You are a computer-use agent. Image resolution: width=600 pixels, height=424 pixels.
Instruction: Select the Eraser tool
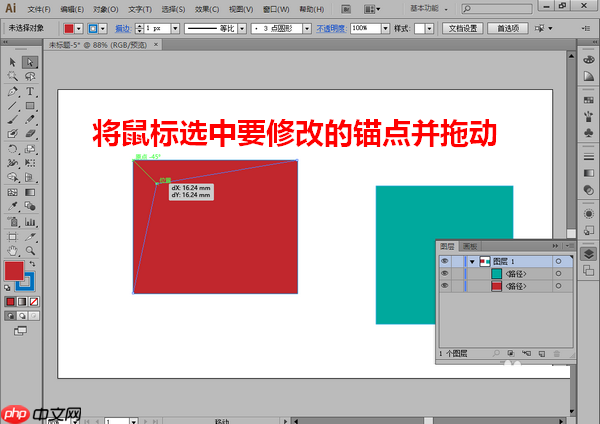tap(30, 134)
